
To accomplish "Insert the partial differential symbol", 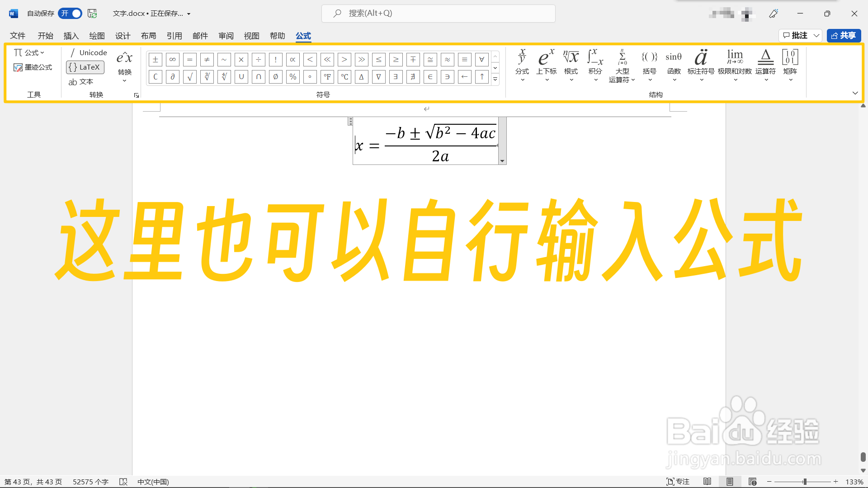I will [x=173, y=77].
